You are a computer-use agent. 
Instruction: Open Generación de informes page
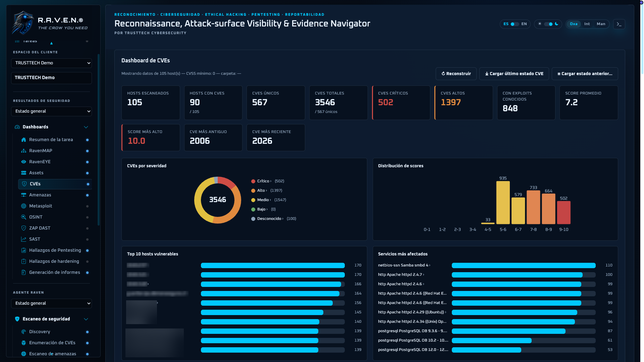55,273
